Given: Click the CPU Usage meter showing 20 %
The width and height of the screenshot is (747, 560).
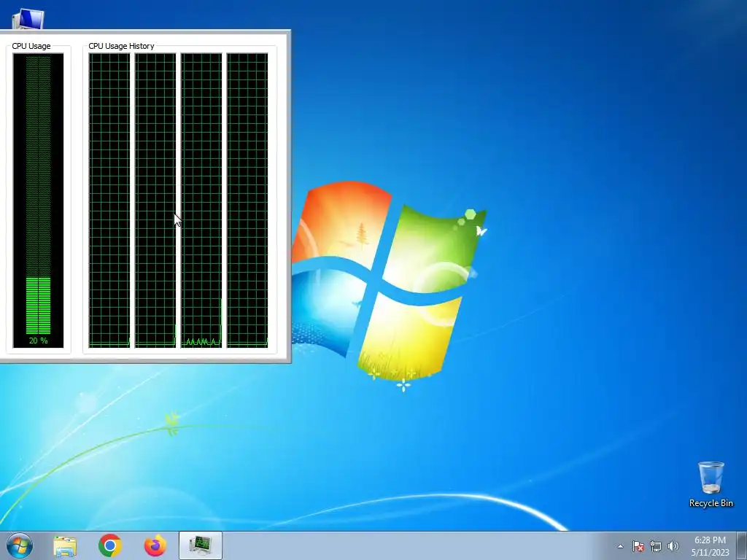Looking at the screenshot, I should [x=38, y=201].
